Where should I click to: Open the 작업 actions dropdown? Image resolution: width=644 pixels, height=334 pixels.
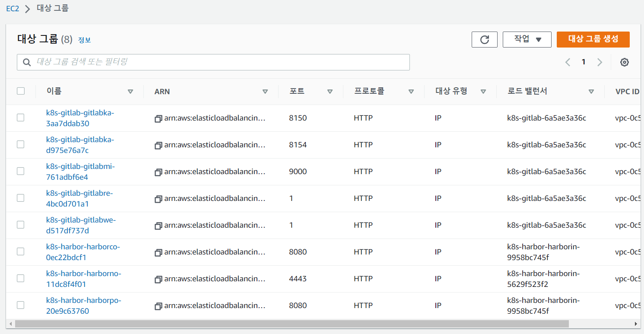coord(527,39)
